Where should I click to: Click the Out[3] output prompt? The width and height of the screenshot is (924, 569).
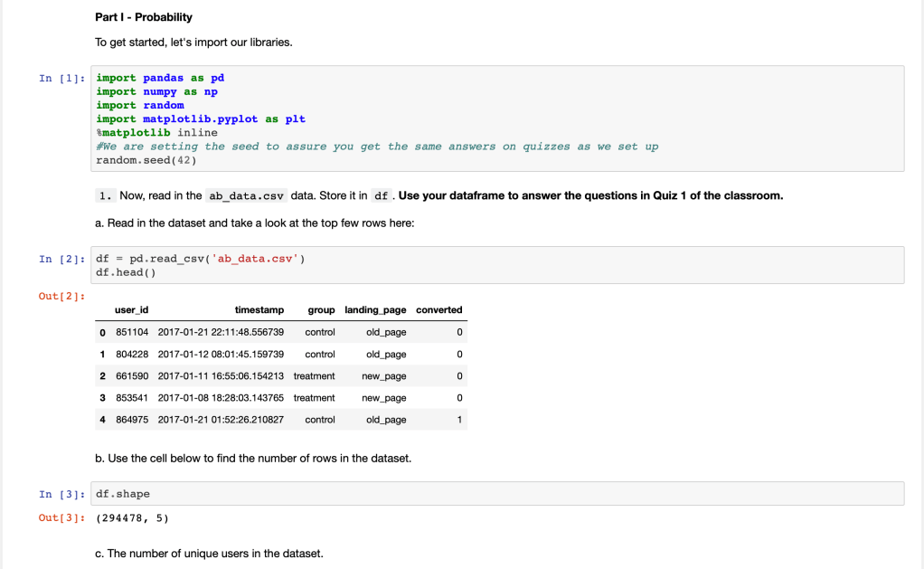[61, 517]
